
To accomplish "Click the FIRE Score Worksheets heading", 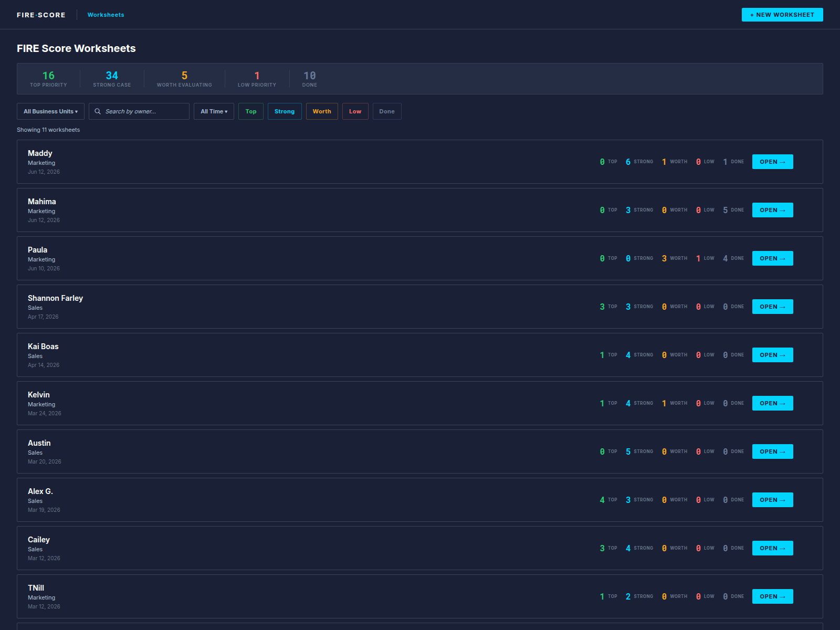I will pyautogui.click(x=76, y=48).
